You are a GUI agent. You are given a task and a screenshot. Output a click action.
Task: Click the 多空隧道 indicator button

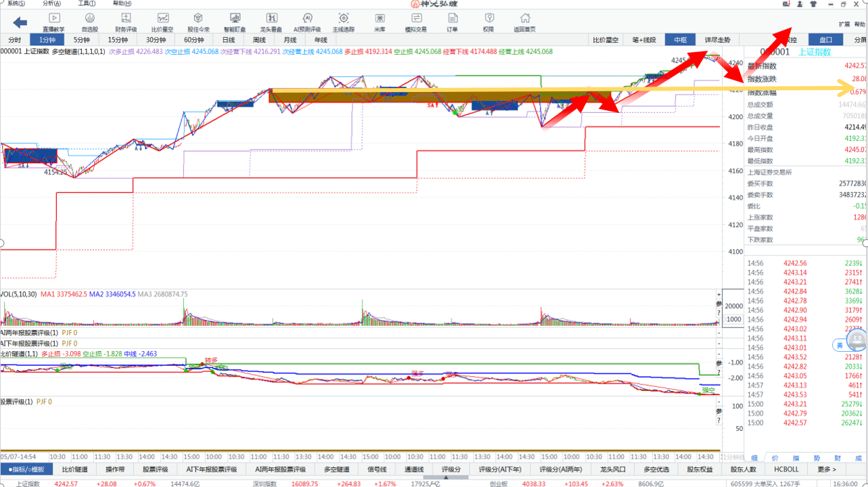pyautogui.click(x=336, y=469)
